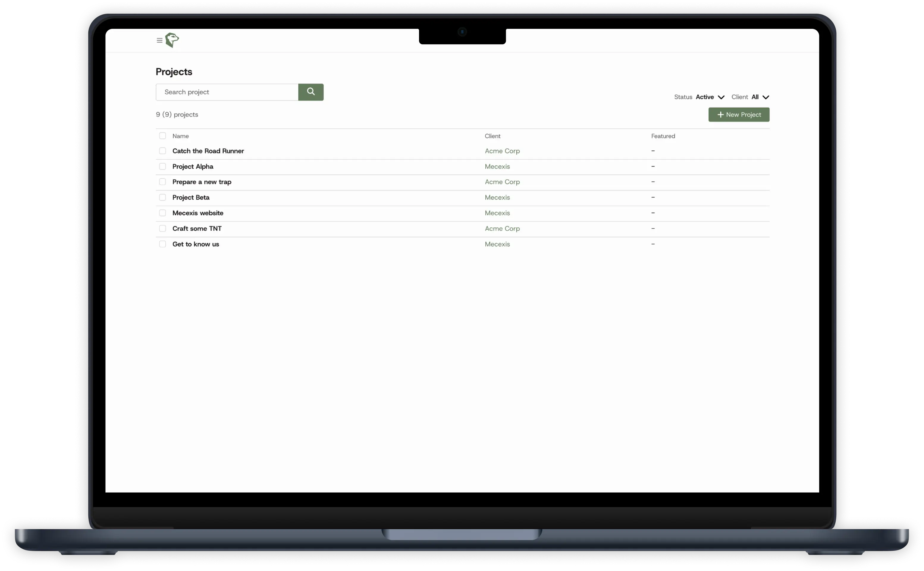Click the New Project button

[738, 115]
